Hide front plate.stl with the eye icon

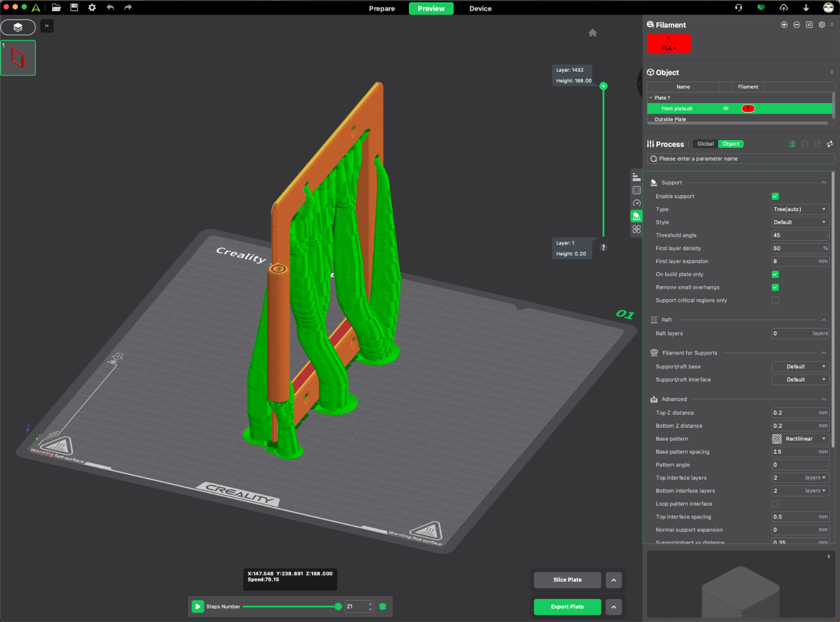726,109
